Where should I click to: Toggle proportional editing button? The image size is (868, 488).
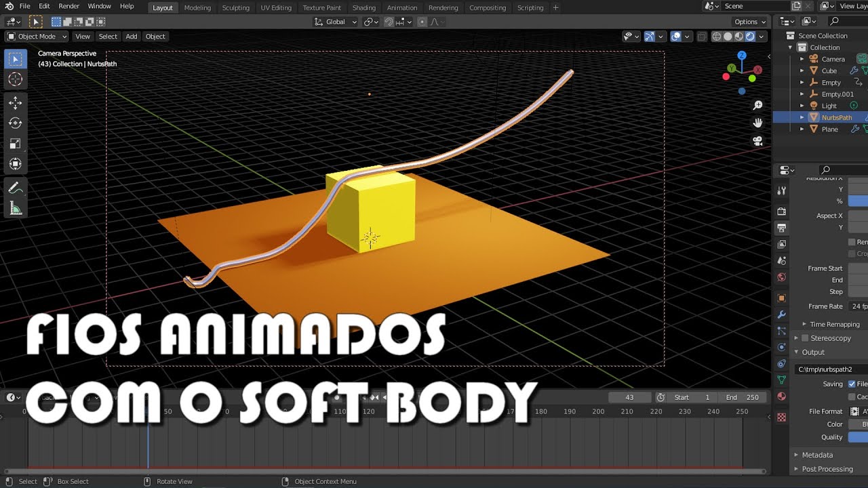point(422,22)
